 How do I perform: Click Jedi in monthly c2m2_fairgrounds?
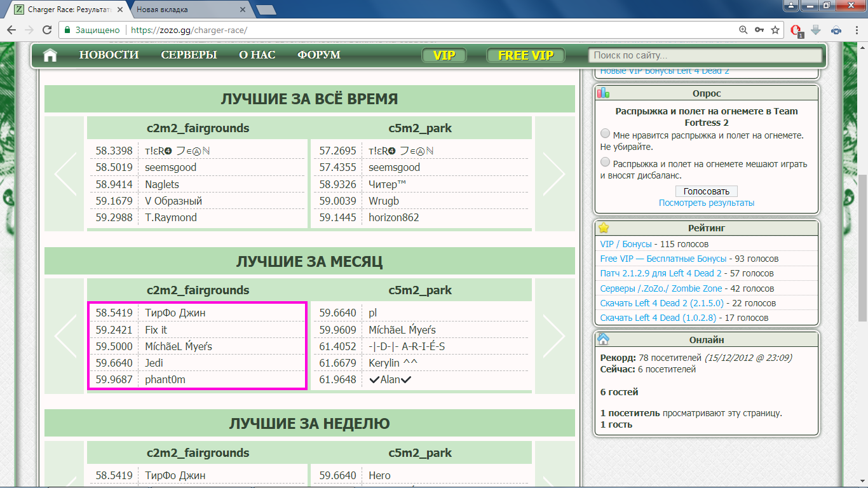(154, 363)
